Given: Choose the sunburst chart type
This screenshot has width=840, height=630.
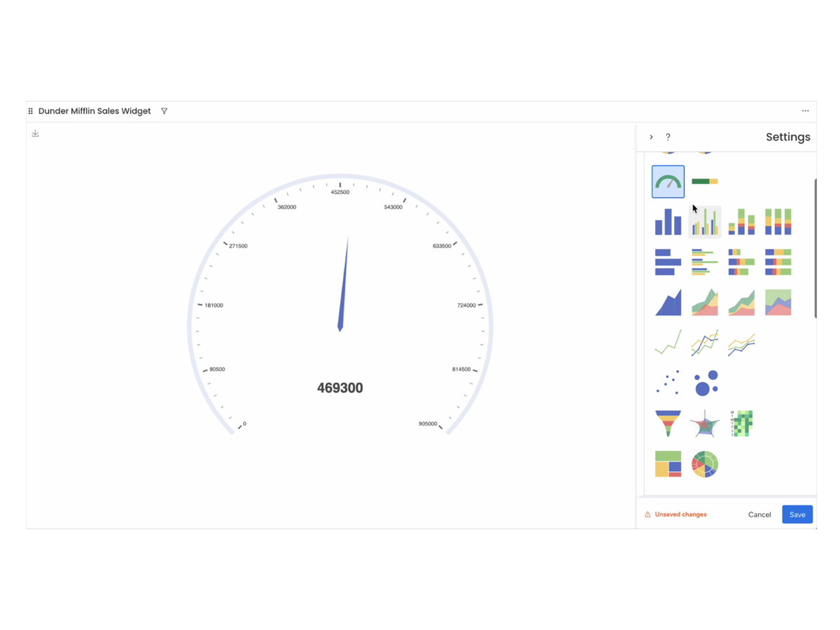Looking at the screenshot, I should click(705, 463).
